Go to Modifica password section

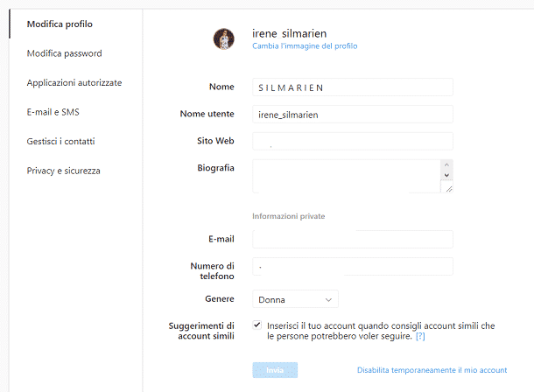click(x=65, y=53)
